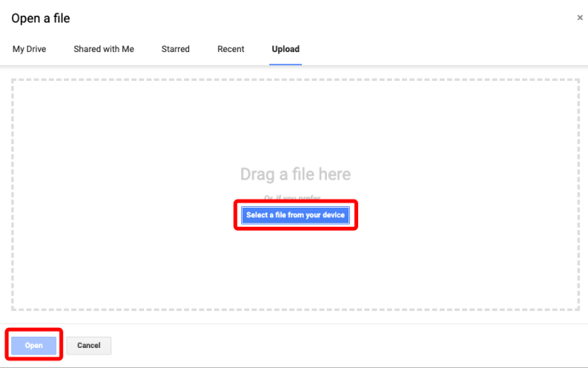Click the underline beneath the Upload tab

coord(285,64)
